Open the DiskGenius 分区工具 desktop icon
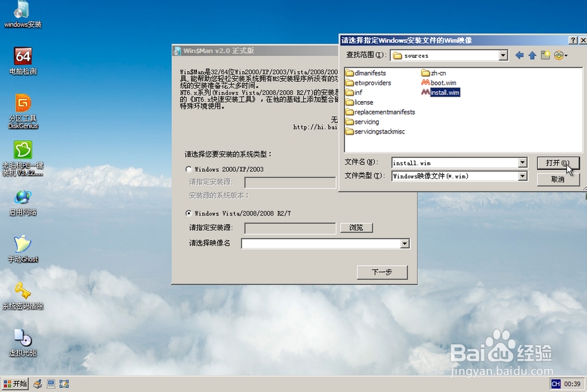Screen dimensions: 587x392 (x=23, y=111)
